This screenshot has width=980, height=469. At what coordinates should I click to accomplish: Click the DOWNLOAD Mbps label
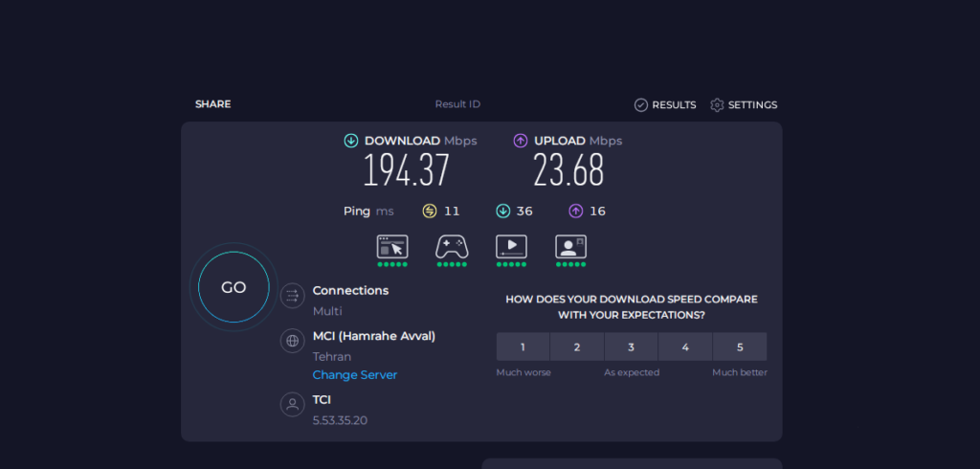pyautogui.click(x=421, y=141)
